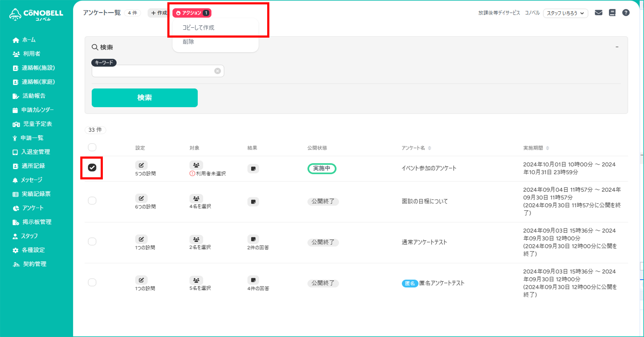Viewport: 644px width, 337px height.
Task: Open settings edit icon for イベント参加のアンケート
Action: pos(141,165)
